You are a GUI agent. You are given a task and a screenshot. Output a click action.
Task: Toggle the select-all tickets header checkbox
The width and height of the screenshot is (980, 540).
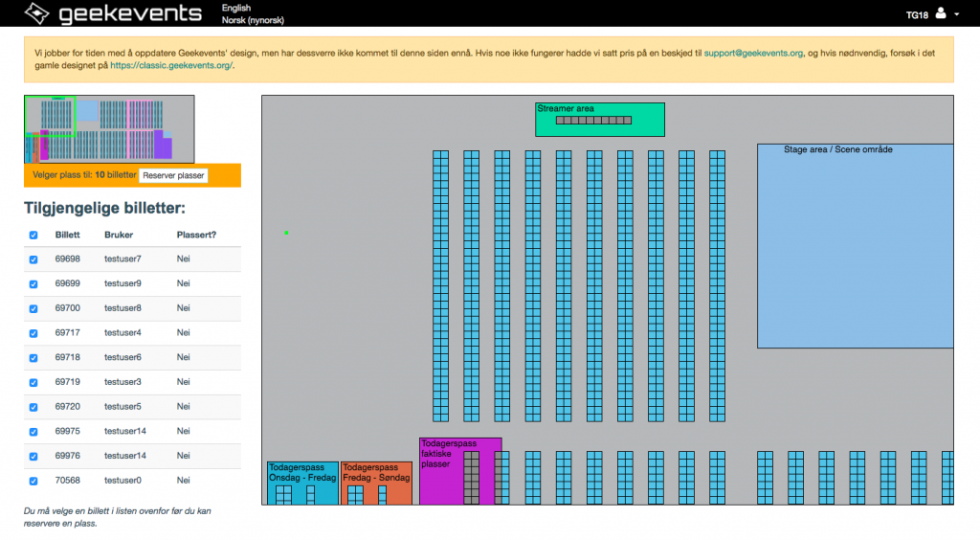click(x=33, y=235)
